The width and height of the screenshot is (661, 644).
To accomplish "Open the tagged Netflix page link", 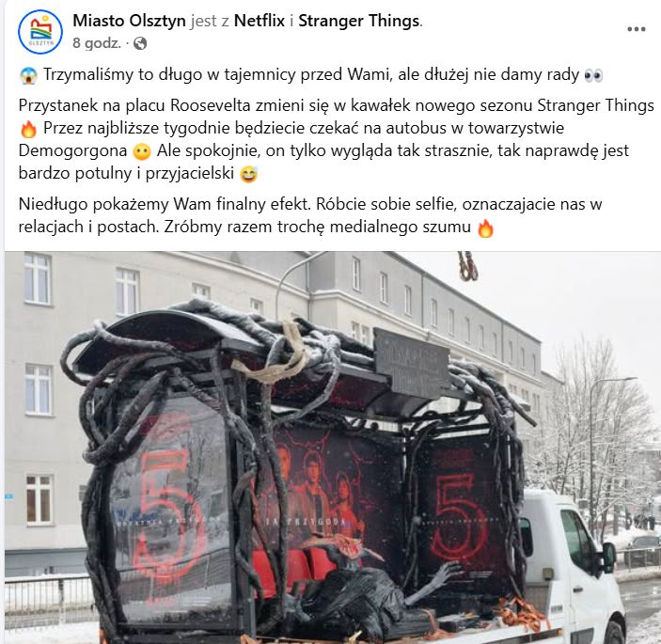I will pyautogui.click(x=260, y=21).
